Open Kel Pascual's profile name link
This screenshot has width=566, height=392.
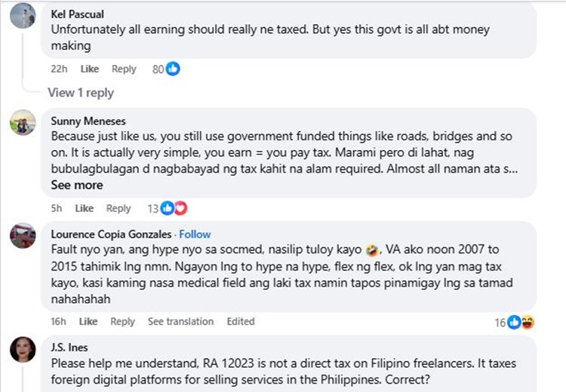(77, 14)
